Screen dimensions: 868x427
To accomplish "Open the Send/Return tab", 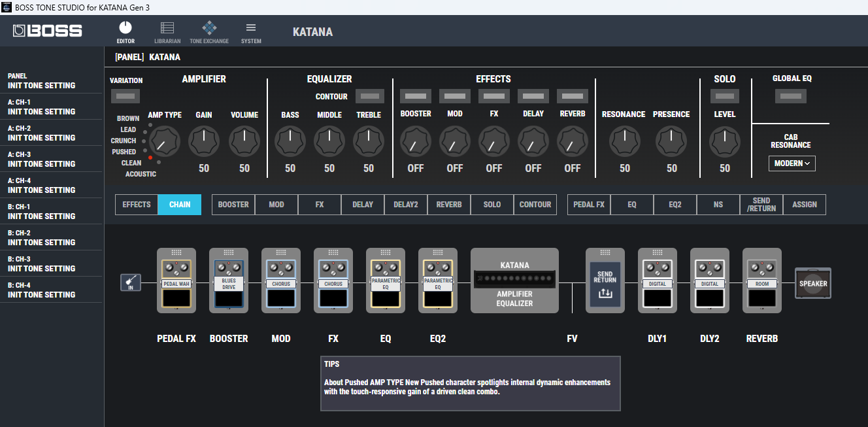I will pos(761,205).
